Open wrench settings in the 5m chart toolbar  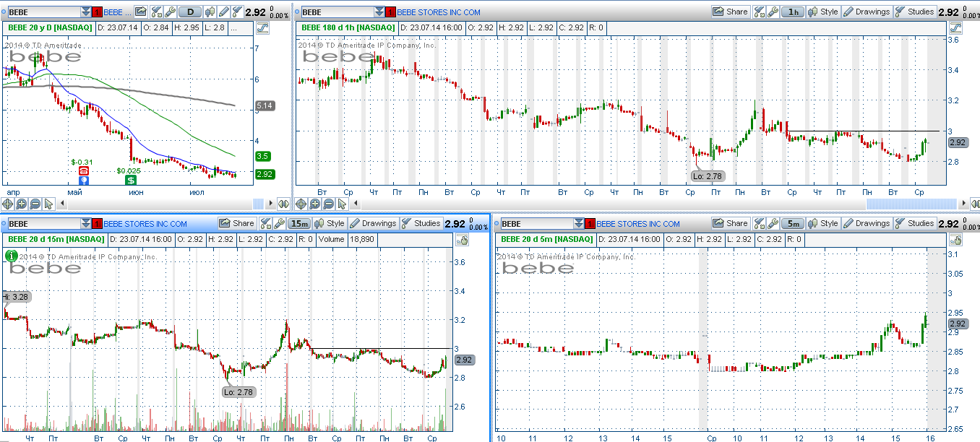[x=773, y=223]
